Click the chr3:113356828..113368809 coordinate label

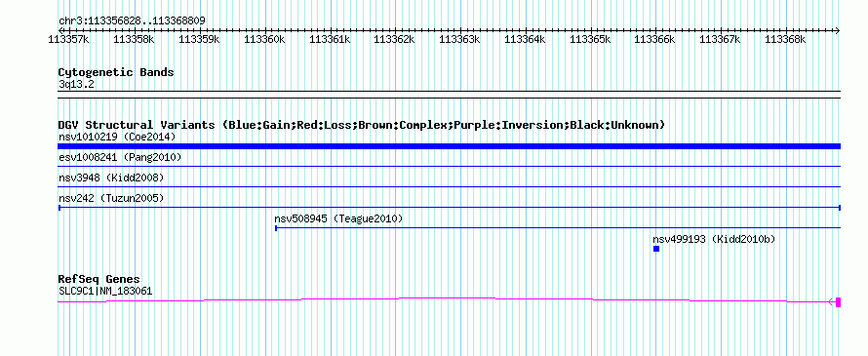pyautogui.click(x=133, y=20)
